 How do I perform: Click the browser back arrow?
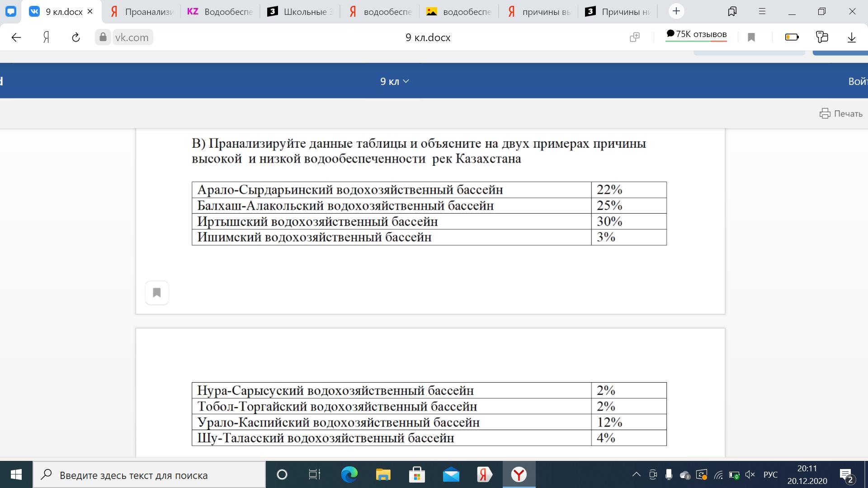[x=16, y=38]
